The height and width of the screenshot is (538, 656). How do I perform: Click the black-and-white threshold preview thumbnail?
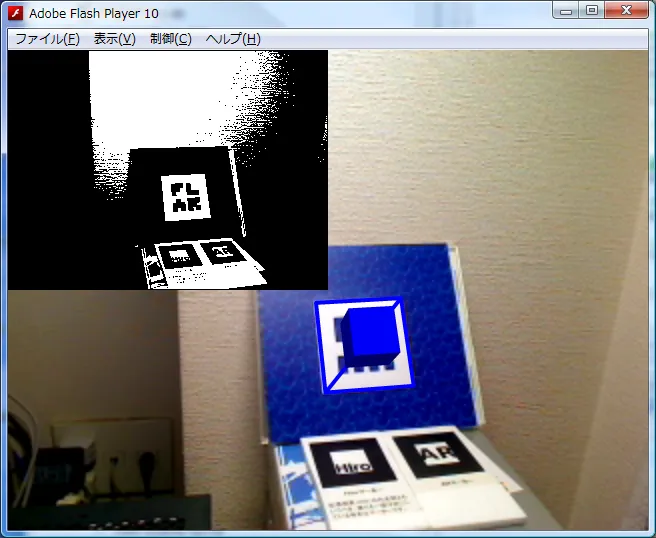(168, 170)
